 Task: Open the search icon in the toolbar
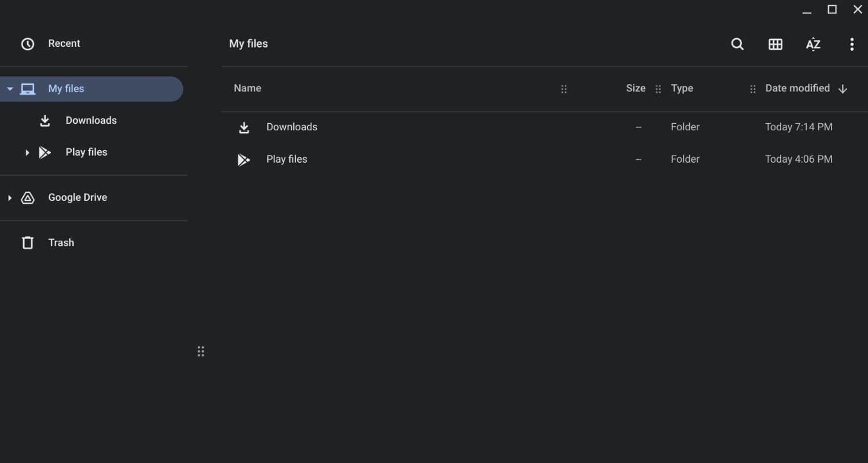click(737, 44)
